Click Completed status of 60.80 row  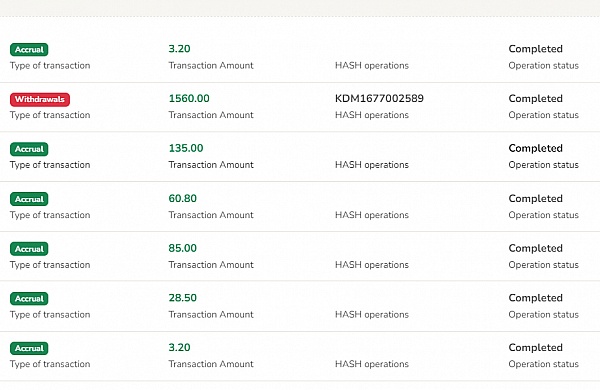pos(535,199)
